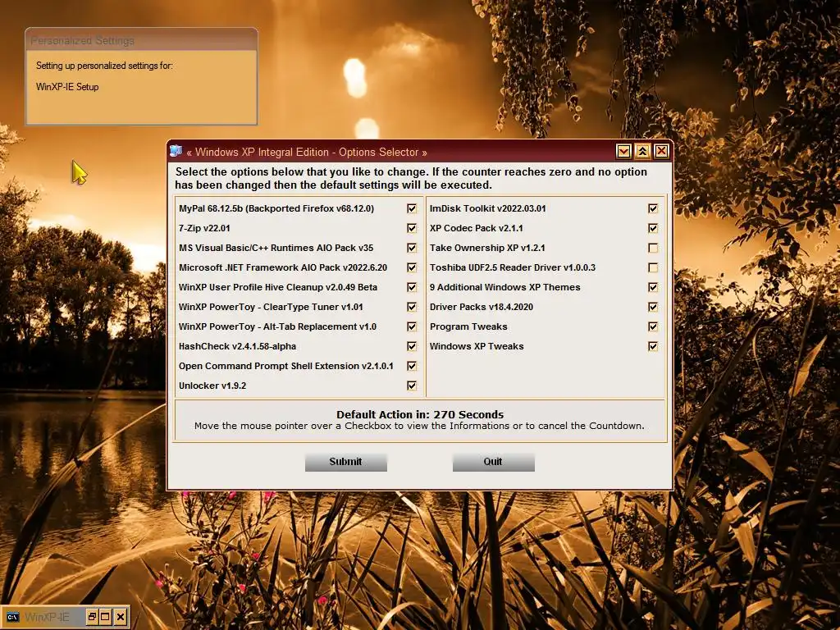Click the 'XP Codec Pack v2.1.1' label

pos(476,228)
